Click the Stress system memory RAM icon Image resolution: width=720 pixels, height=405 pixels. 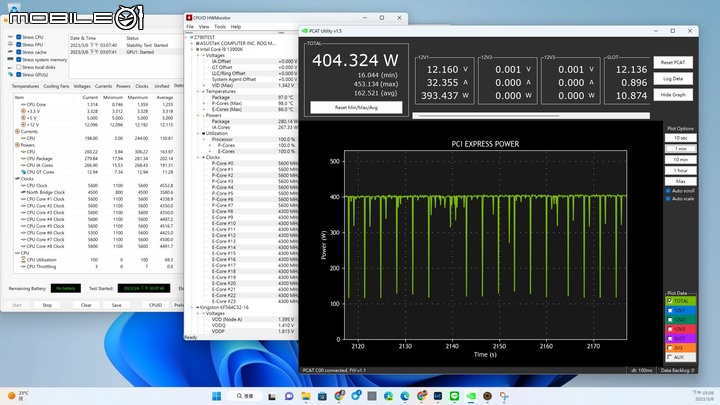[x=11, y=59]
